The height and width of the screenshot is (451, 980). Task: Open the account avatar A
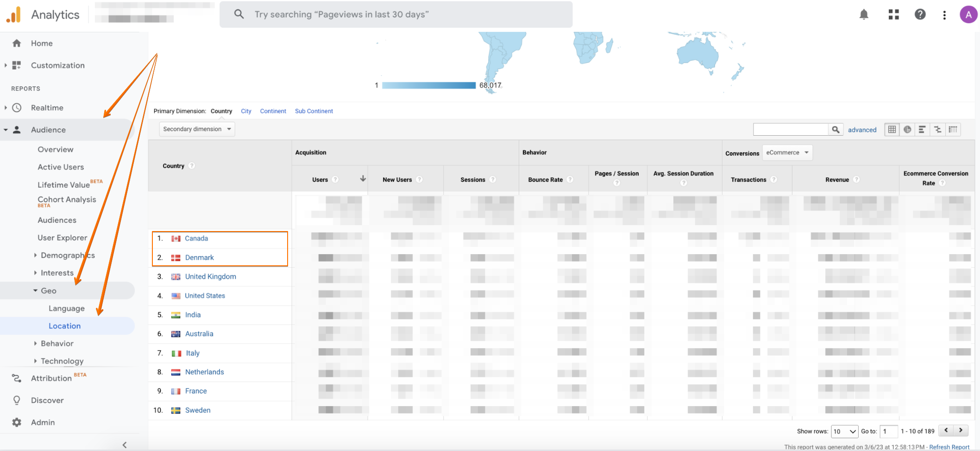[968, 14]
